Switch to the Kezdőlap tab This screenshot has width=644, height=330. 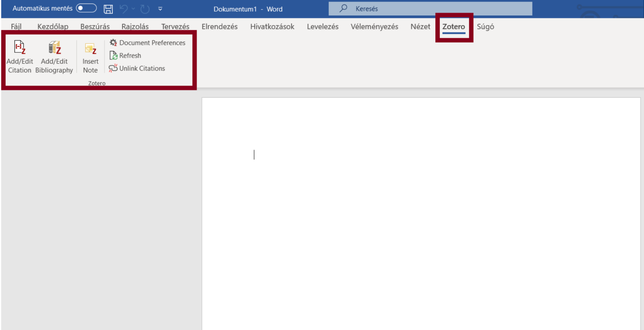pos(53,27)
